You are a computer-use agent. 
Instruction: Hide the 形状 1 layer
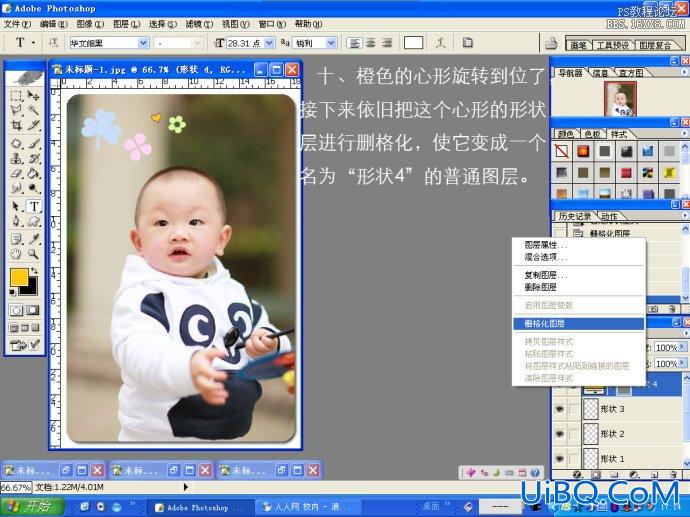point(559,458)
